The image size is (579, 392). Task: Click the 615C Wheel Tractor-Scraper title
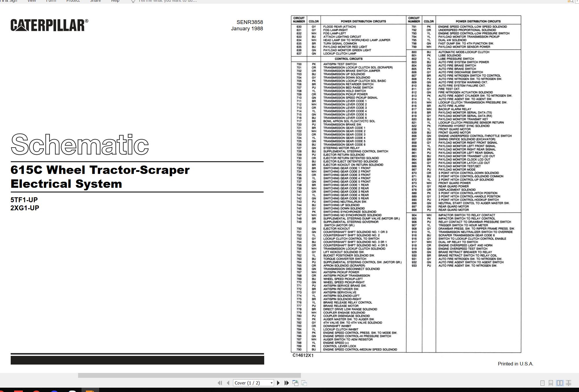pos(100,170)
